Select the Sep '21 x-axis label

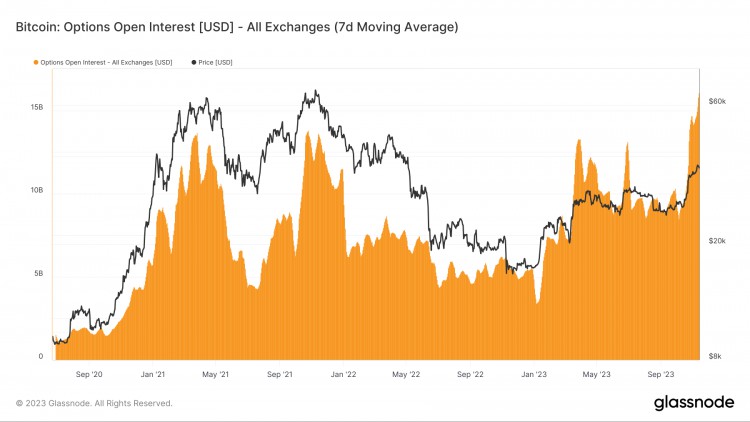tap(280, 374)
